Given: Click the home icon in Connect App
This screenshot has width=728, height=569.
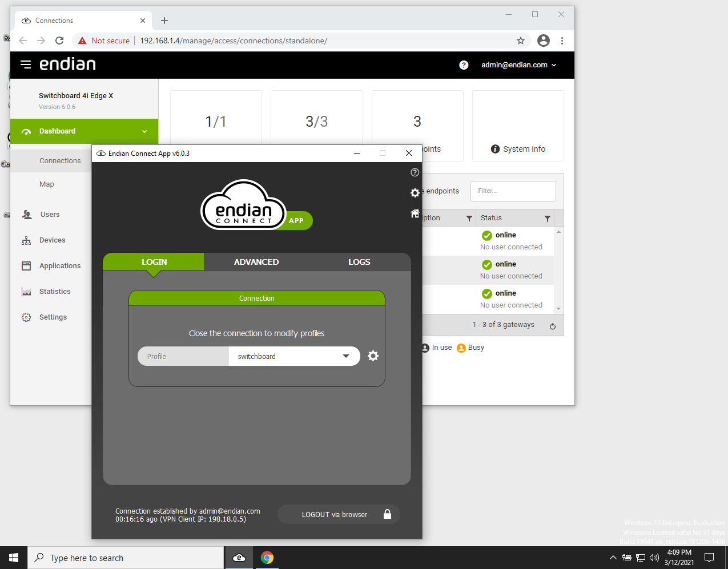Looking at the screenshot, I should 415,213.
